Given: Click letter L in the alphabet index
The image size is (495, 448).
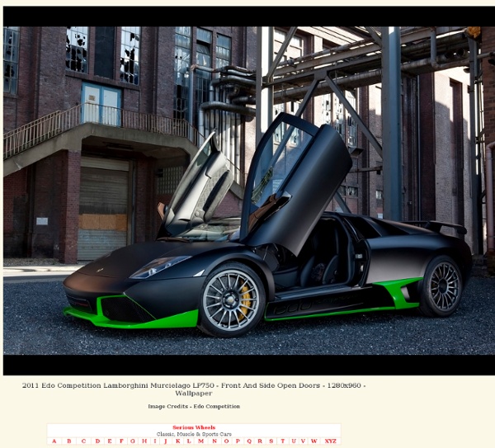Looking at the screenshot, I should pos(188,441).
